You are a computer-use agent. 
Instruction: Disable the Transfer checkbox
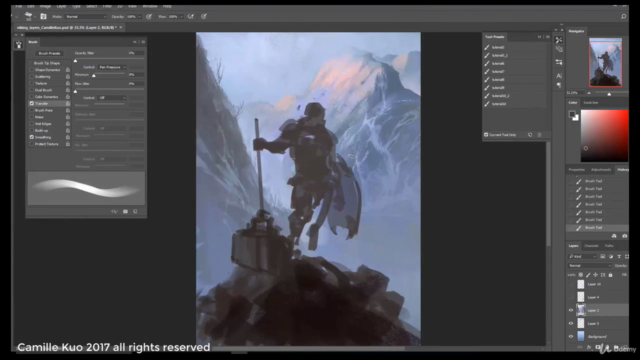(31, 104)
